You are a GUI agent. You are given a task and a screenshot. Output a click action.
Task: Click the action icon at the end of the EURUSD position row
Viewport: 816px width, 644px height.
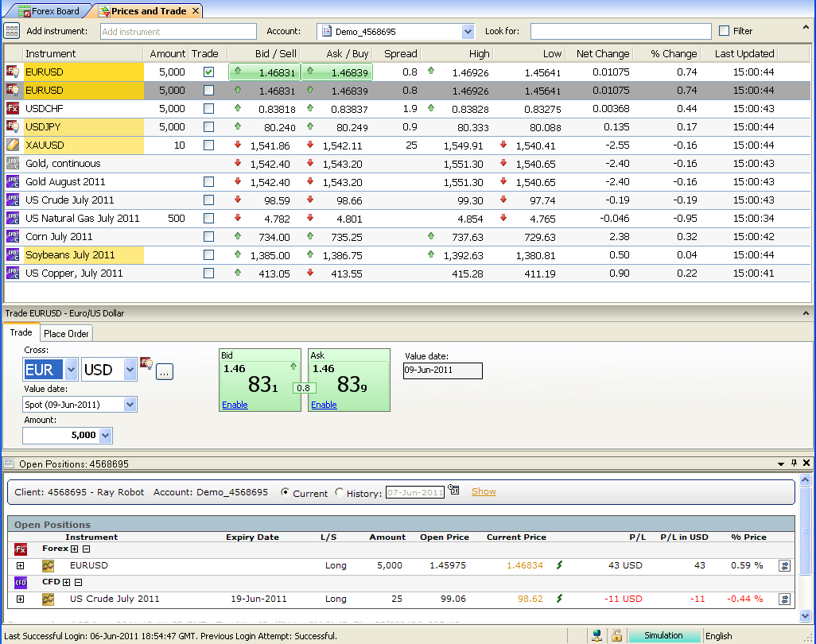(x=785, y=566)
